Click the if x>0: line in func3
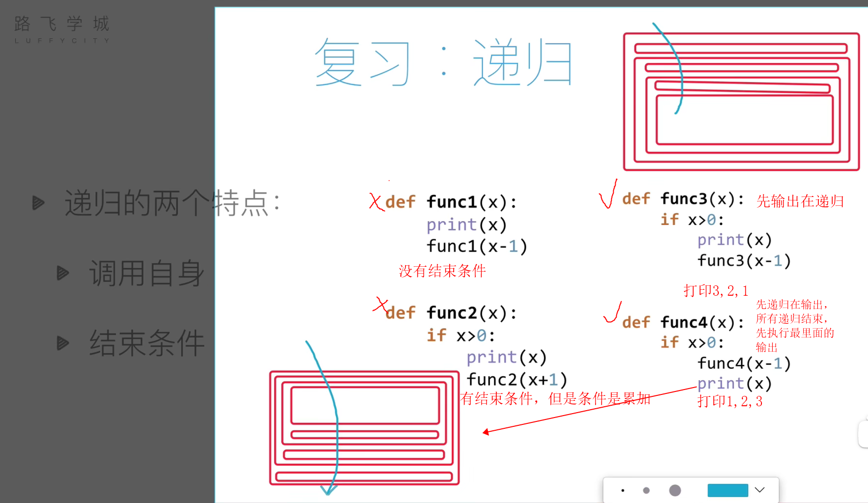868x503 pixels. [692, 220]
